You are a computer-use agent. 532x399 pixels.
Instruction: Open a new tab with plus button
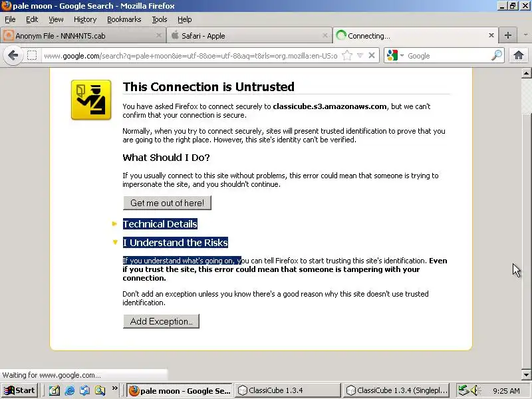click(508, 35)
